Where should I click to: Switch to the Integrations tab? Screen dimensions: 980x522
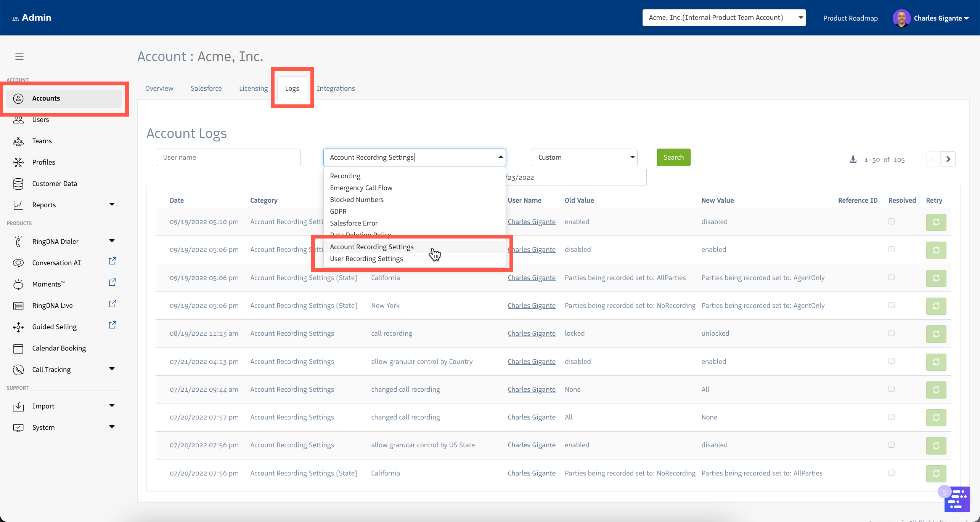click(336, 88)
